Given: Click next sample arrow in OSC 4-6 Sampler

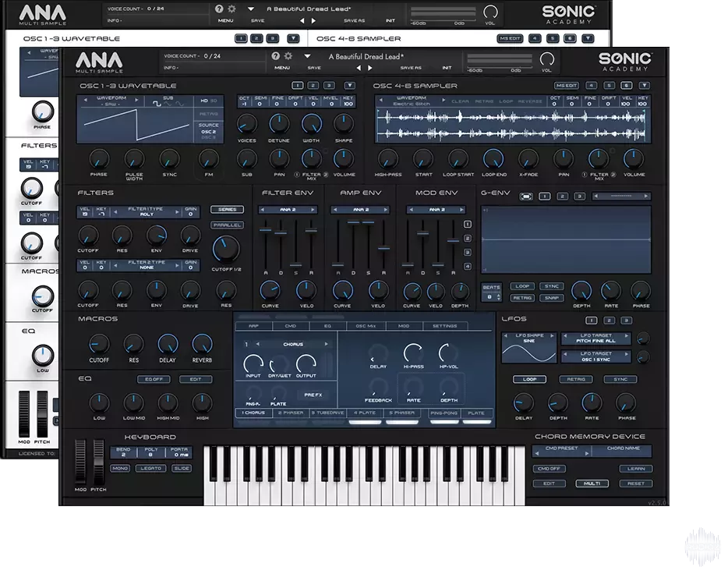Looking at the screenshot, I should [x=444, y=100].
